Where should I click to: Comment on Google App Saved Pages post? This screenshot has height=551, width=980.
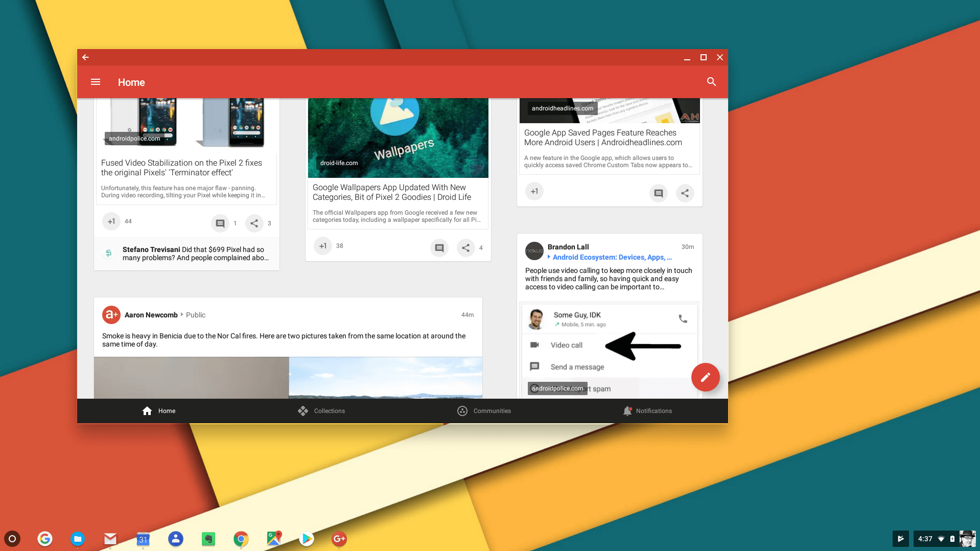pyautogui.click(x=659, y=193)
